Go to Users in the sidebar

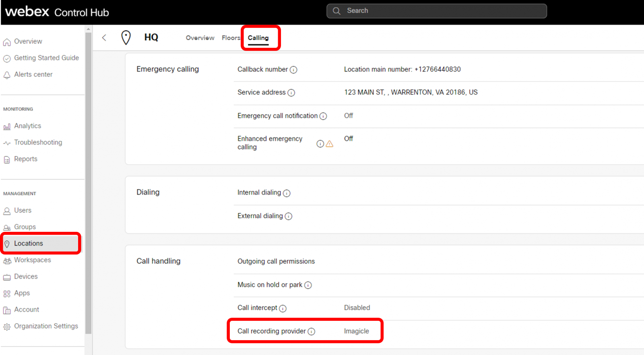tap(23, 211)
